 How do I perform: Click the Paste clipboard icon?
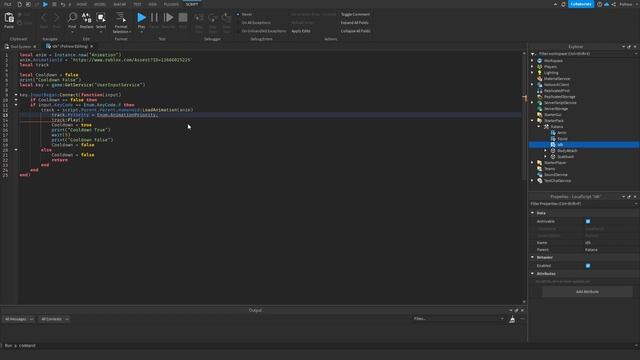point(9,18)
